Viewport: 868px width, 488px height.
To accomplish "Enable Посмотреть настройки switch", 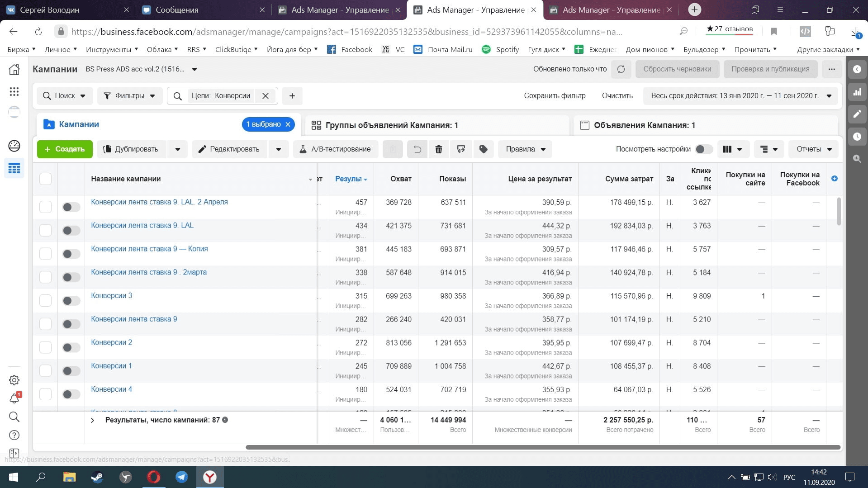I will click(704, 149).
